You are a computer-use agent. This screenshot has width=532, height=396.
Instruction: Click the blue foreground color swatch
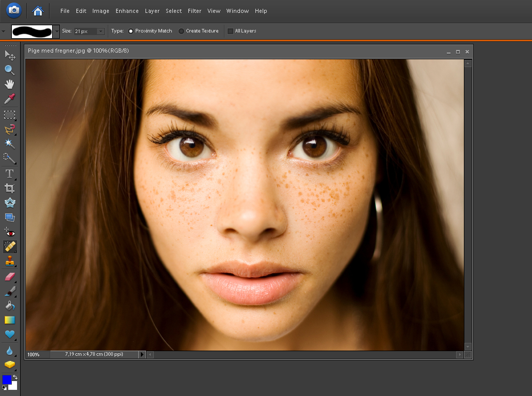click(6, 379)
